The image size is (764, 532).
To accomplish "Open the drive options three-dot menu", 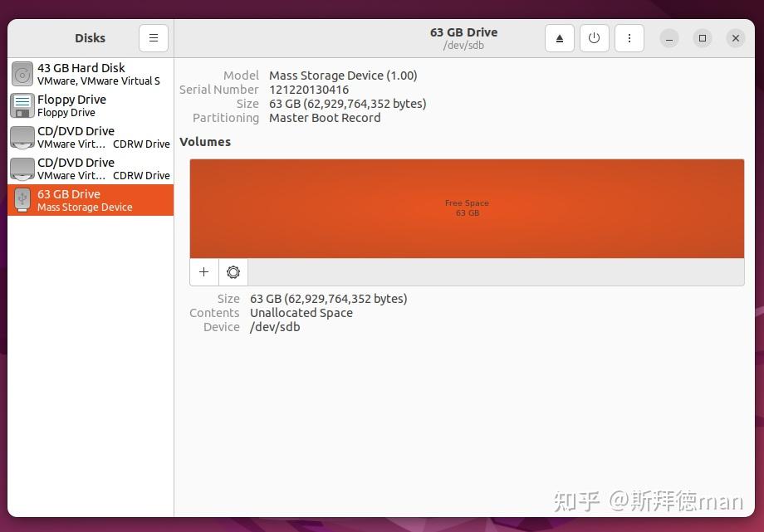I will [629, 38].
